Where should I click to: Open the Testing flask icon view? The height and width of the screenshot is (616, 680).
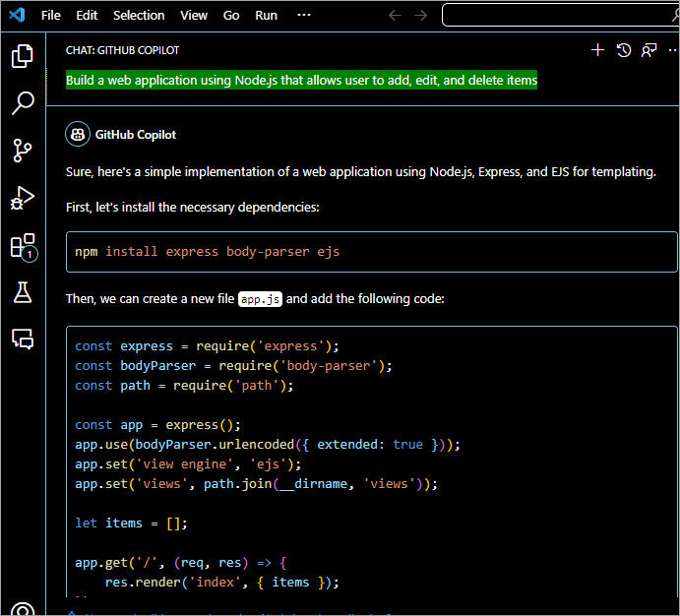pyautogui.click(x=22, y=291)
